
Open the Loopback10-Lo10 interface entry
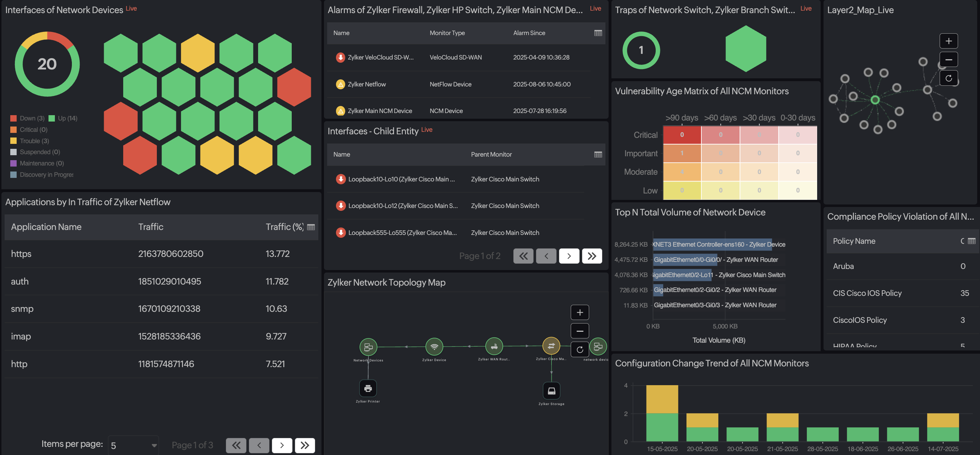click(x=401, y=179)
